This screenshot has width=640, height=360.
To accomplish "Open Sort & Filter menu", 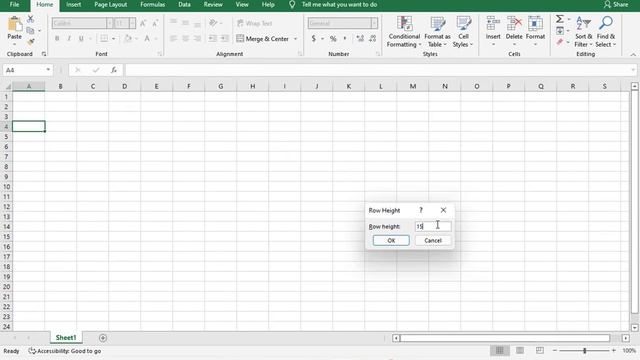I will coord(583,32).
